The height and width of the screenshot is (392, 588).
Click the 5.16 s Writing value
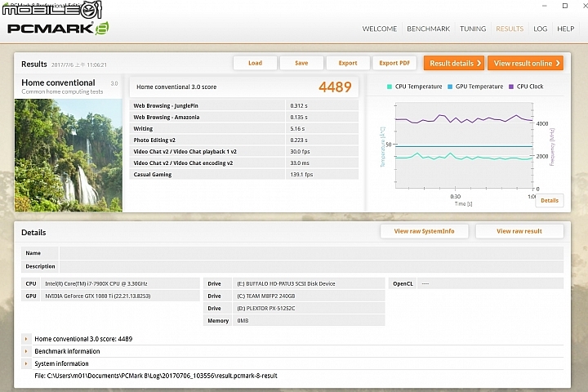297,129
